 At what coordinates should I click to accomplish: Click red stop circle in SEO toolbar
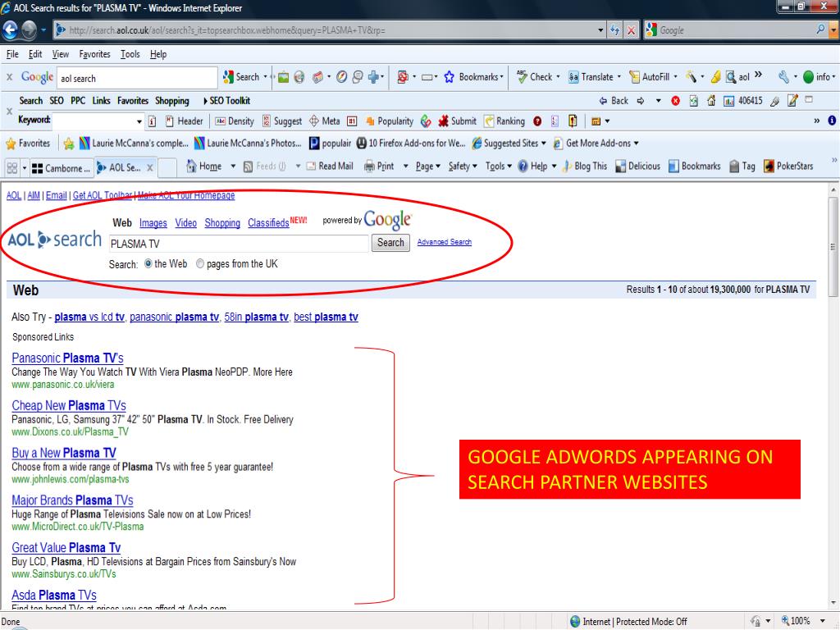pos(676,101)
